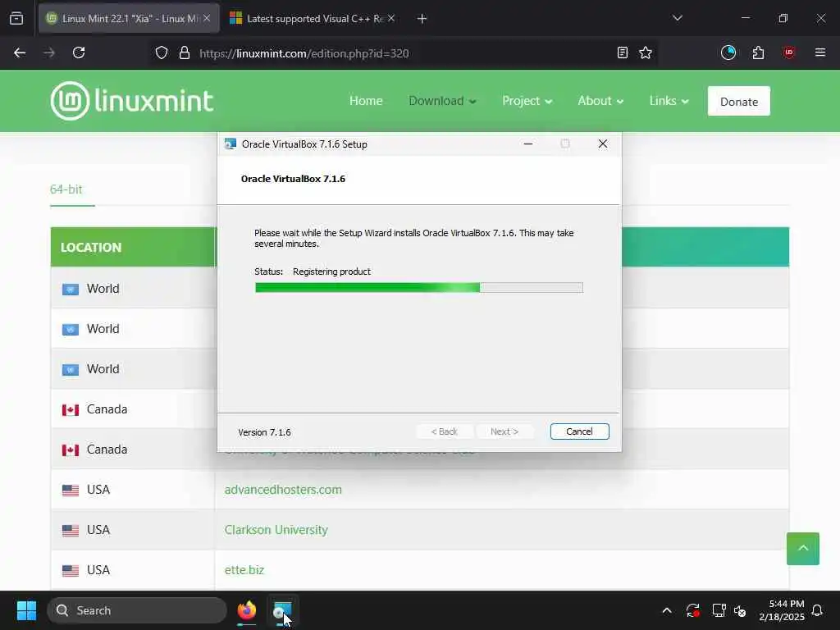Click the VirtualBox Setup title bar icon
The image size is (840, 630).
click(x=231, y=144)
